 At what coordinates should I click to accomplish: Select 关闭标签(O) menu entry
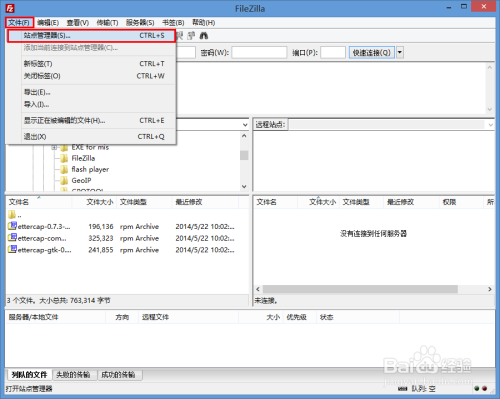(91, 76)
